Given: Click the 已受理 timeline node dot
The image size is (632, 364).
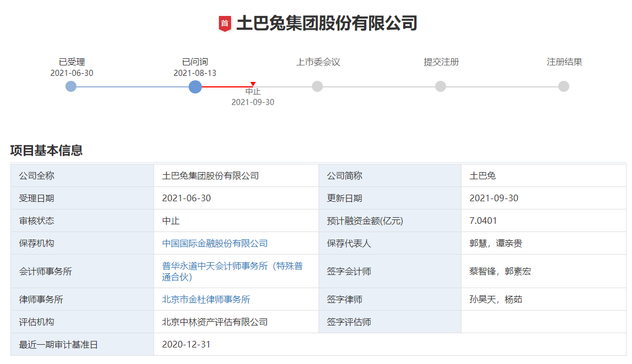Looking at the screenshot, I should pos(70,86).
